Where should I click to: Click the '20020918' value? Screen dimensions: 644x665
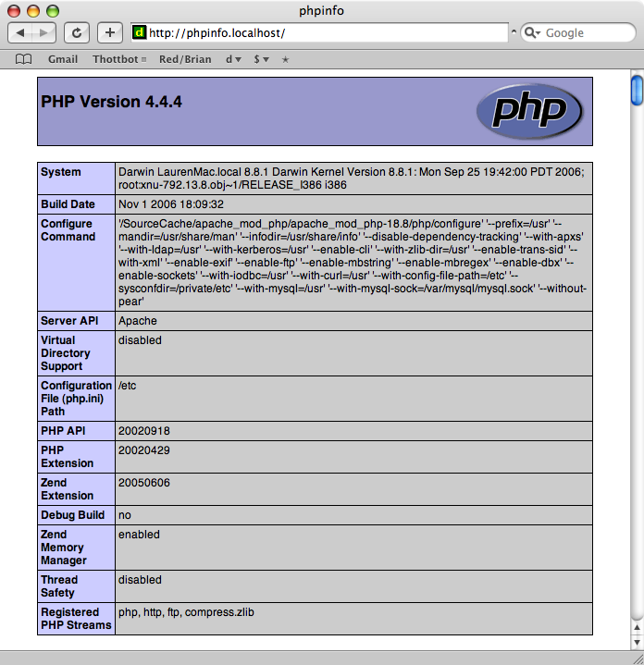click(x=144, y=431)
